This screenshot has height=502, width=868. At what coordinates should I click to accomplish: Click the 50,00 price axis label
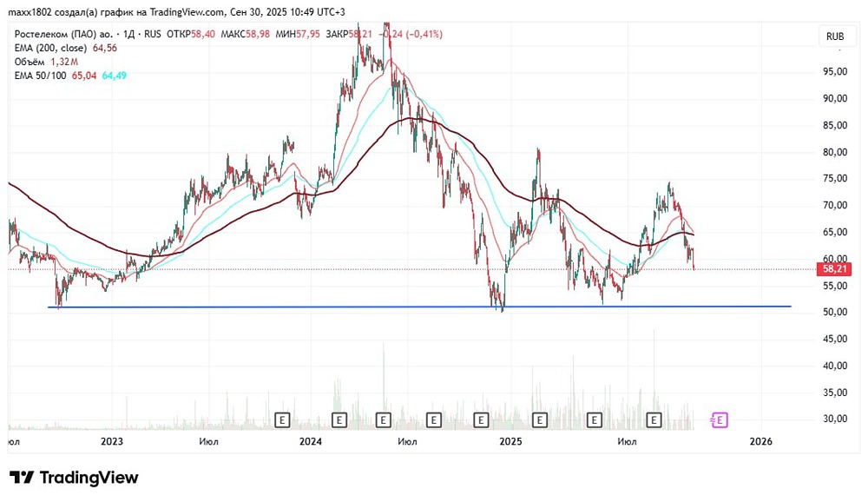835,312
